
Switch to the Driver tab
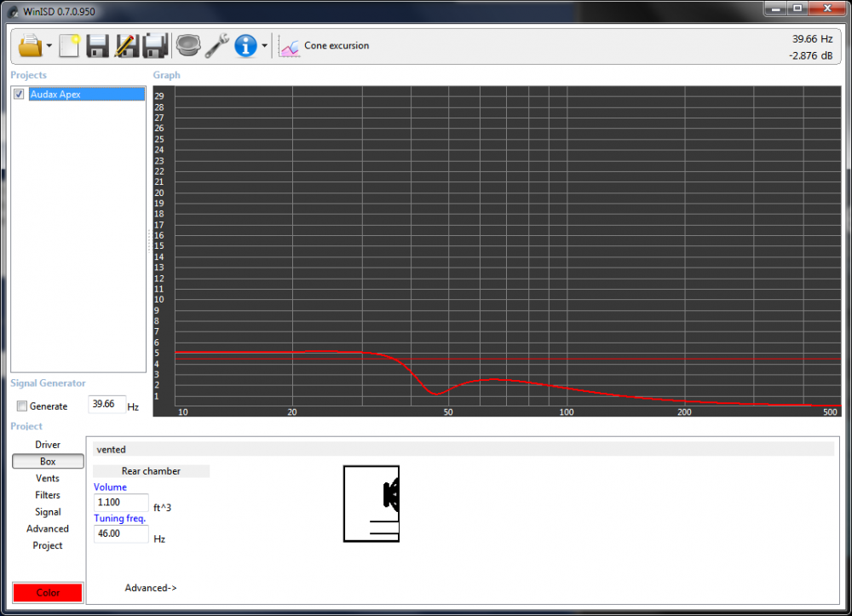48,445
